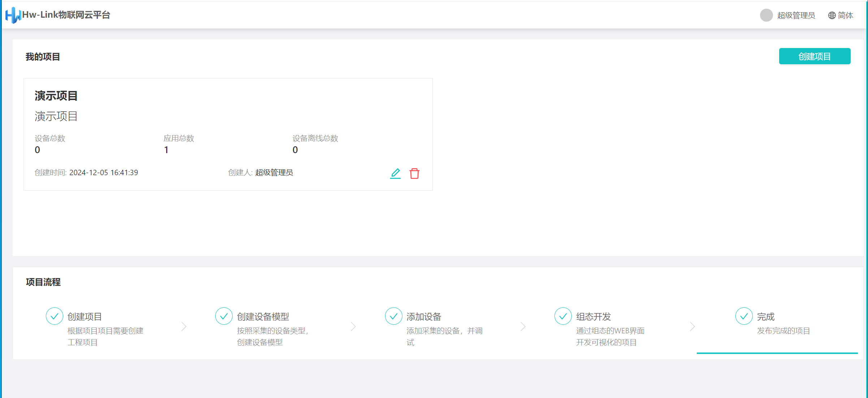Click the 设备离线总数 label
868x398 pixels.
coord(315,138)
